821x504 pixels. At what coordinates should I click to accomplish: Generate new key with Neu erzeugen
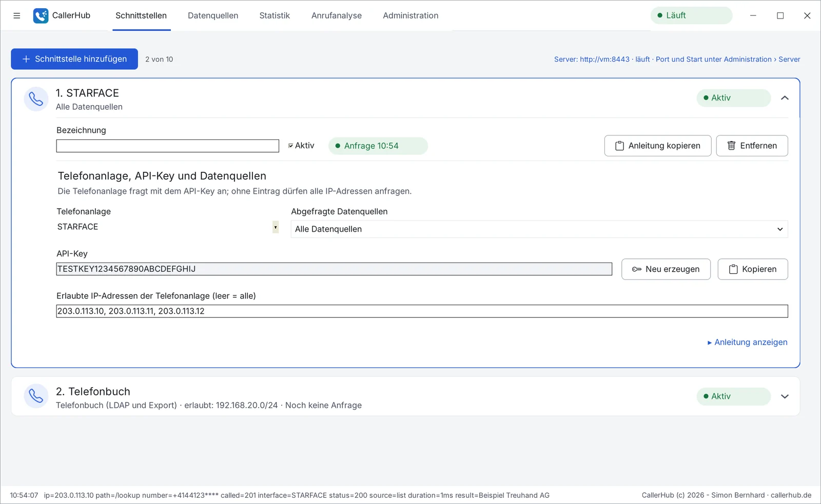666,269
